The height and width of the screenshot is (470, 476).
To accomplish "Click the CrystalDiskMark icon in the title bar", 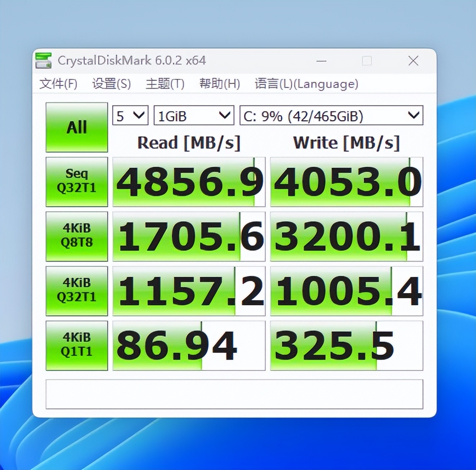I will [43, 61].
